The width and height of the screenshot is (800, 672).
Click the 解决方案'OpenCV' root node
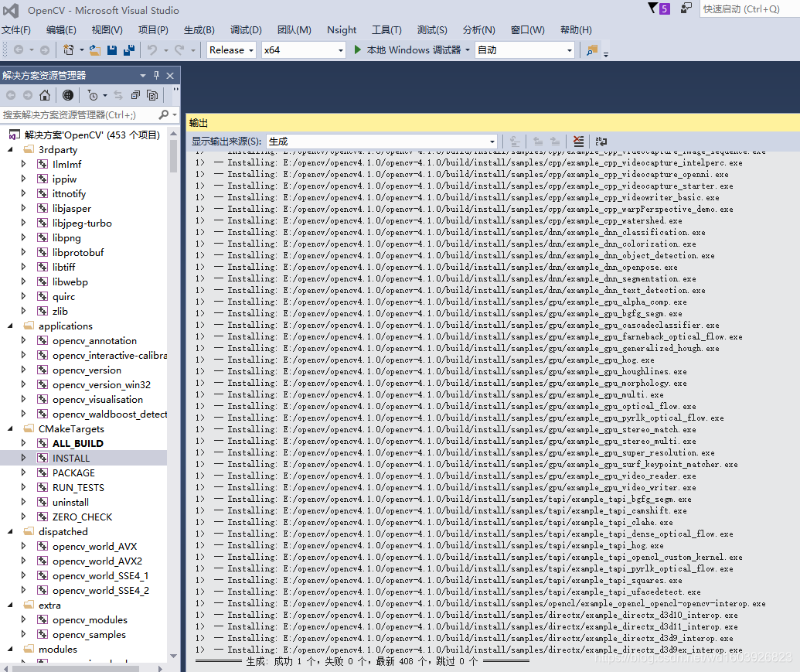pos(92,135)
